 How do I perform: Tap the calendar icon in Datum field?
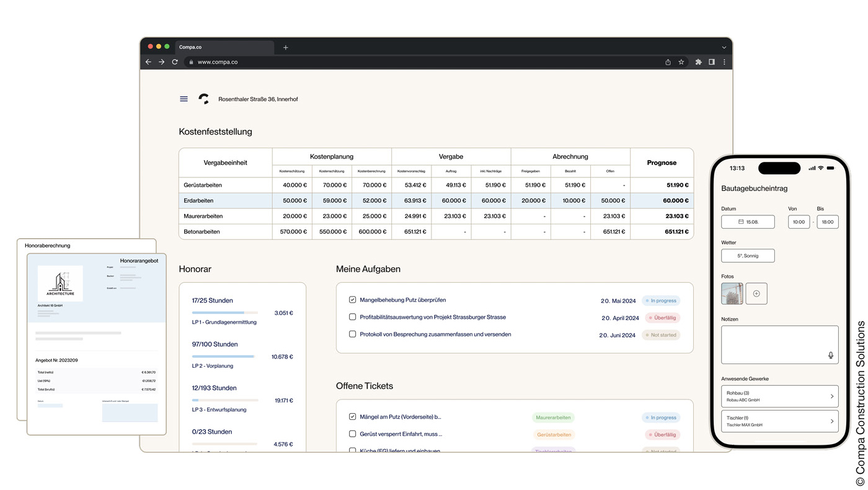[x=741, y=222]
